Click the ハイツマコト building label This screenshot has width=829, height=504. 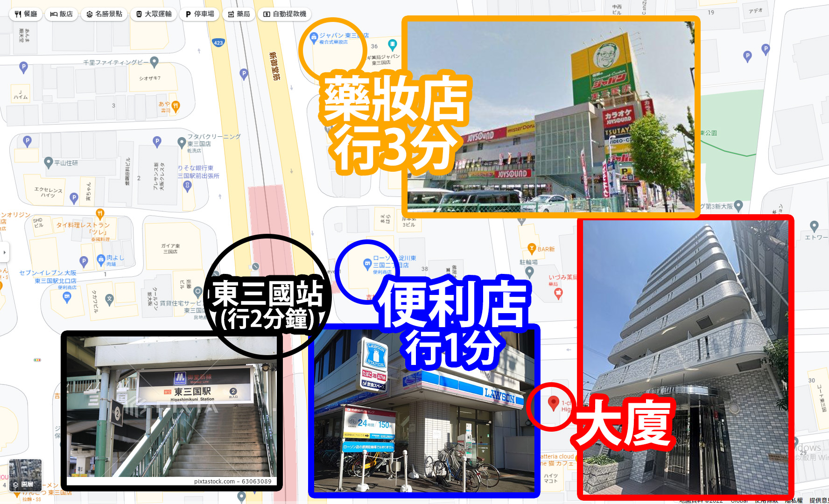[551, 478]
